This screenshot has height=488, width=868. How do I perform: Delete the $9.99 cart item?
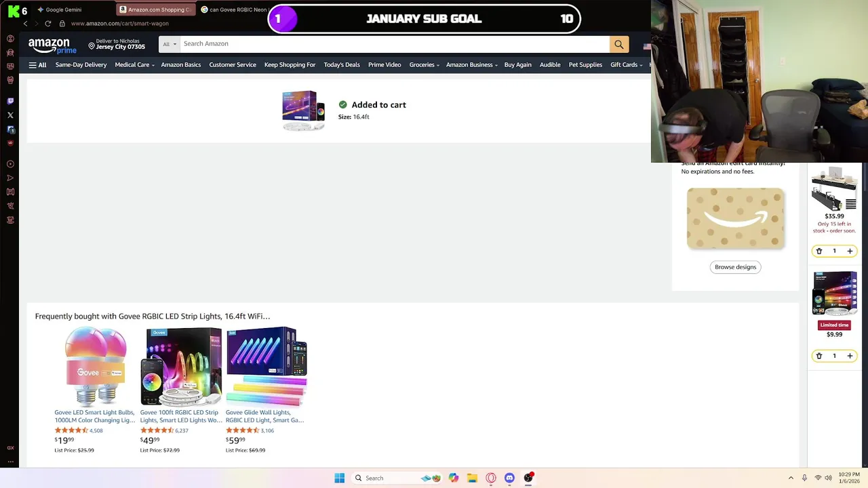pyautogui.click(x=819, y=356)
